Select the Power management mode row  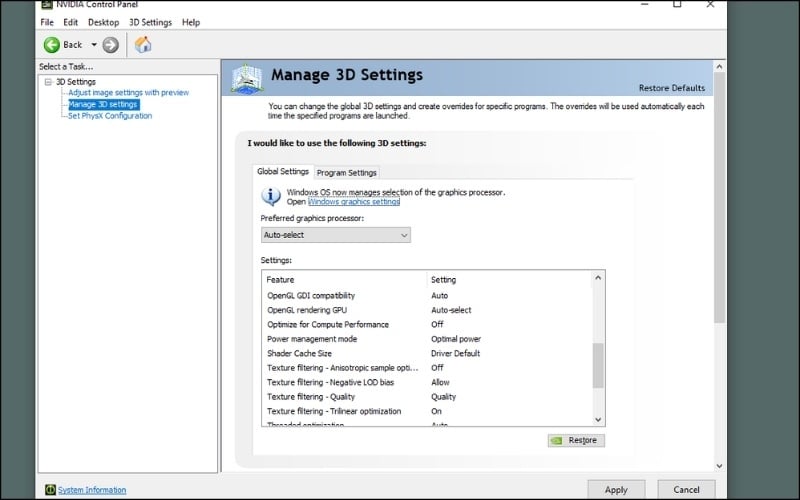(427, 339)
